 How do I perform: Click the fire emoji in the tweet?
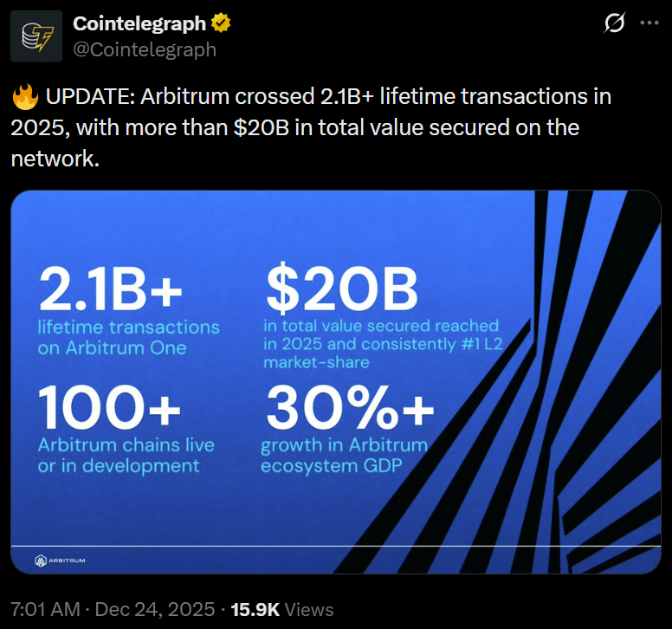tap(23, 97)
